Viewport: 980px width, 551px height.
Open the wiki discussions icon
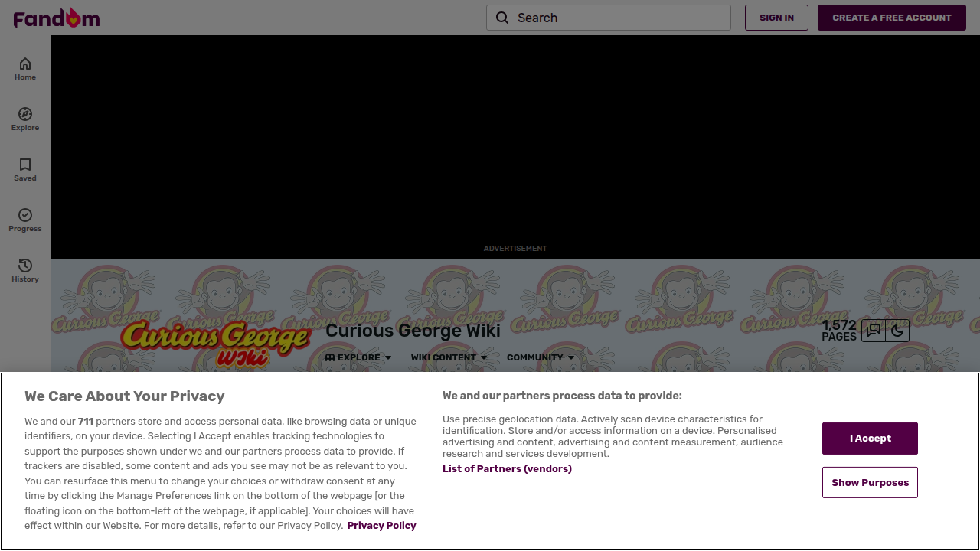[874, 331]
